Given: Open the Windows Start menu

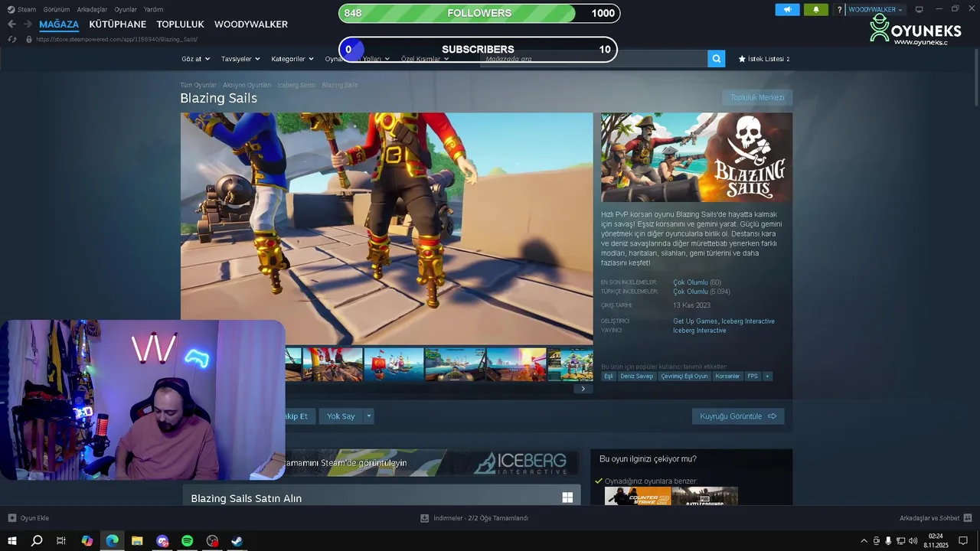Looking at the screenshot, I should tap(12, 540).
